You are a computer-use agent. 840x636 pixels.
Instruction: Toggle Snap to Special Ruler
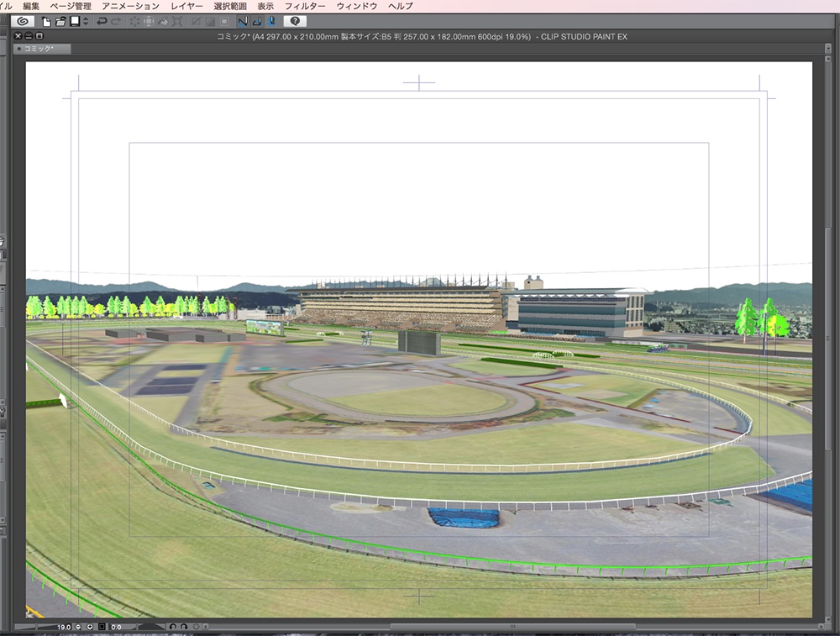click(258, 22)
